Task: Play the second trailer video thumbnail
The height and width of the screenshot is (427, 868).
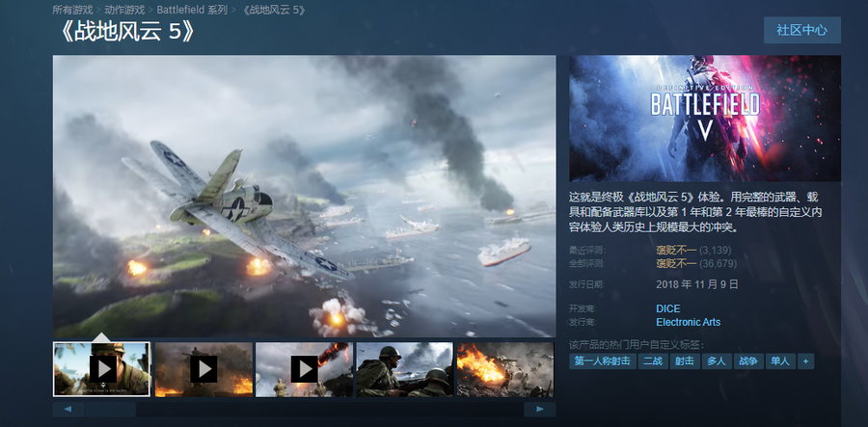Action: coord(203,368)
